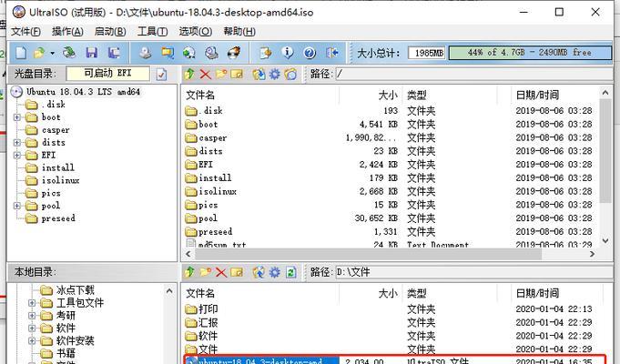Open an image file with Open icon
The height and width of the screenshot is (364, 620).
39,53
